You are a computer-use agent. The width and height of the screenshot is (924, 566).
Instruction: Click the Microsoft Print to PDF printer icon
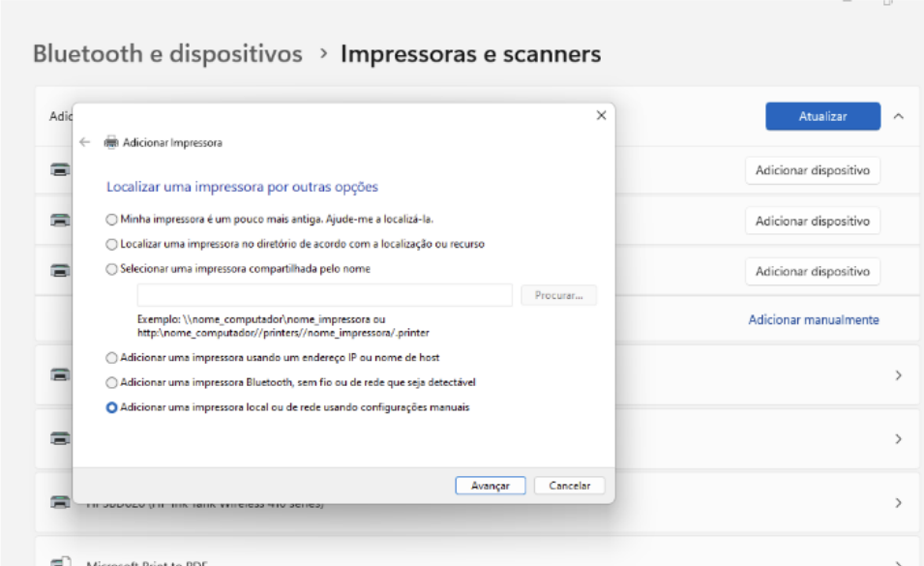coord(59,560)
